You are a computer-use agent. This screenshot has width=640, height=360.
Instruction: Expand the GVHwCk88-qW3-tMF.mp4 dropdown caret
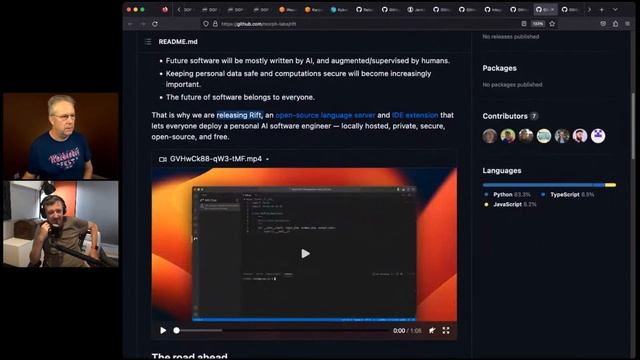[x=267, y=159]
